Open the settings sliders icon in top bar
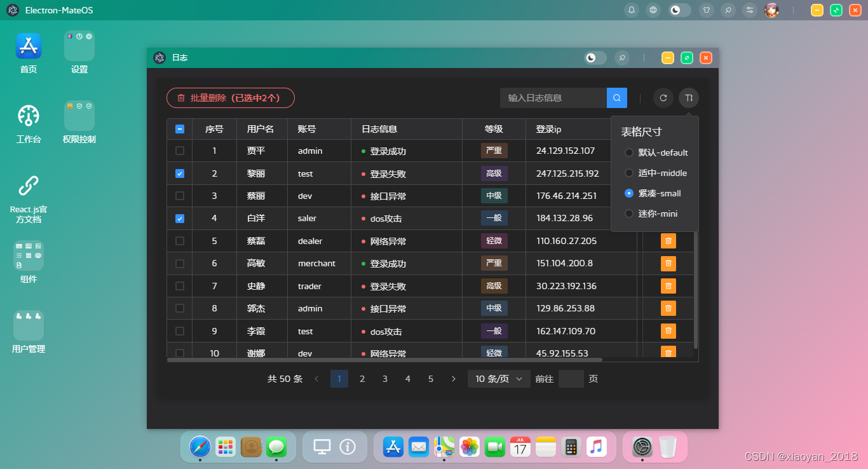 [750, 10]
